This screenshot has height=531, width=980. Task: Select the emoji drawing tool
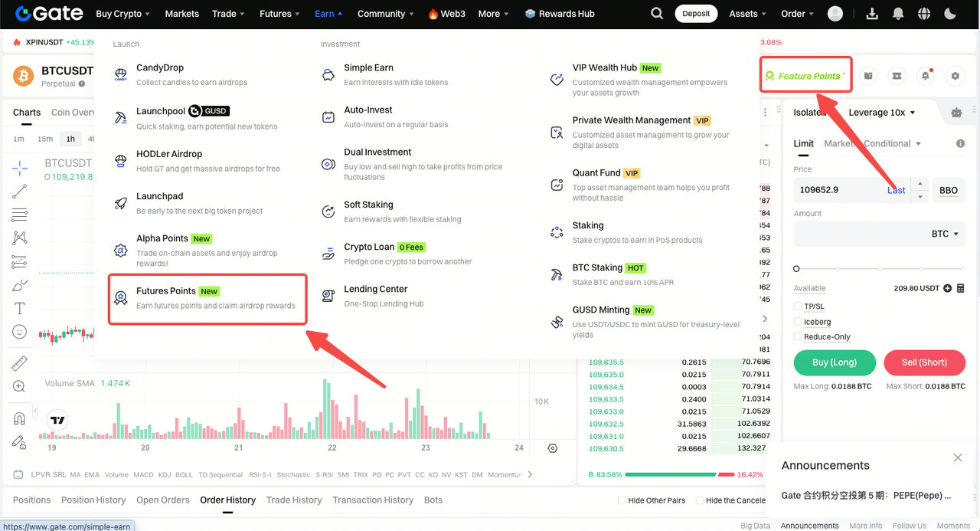pos(20,332)
